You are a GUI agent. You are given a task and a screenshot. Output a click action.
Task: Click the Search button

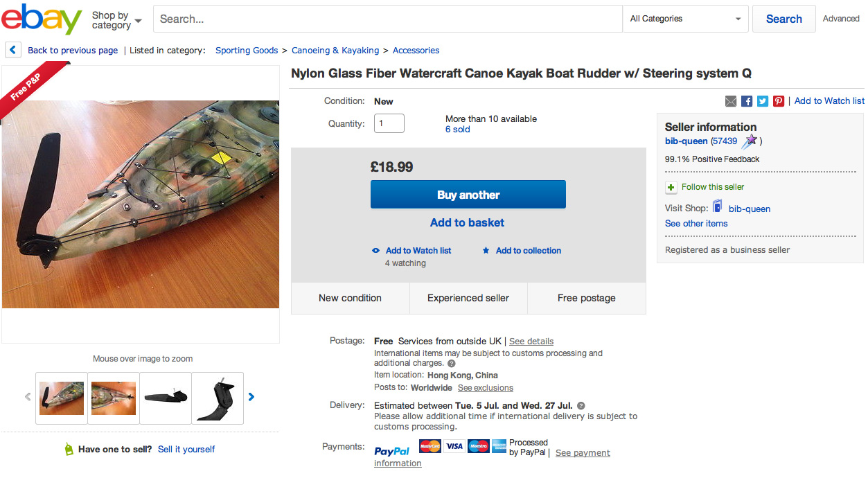[783, 19]
